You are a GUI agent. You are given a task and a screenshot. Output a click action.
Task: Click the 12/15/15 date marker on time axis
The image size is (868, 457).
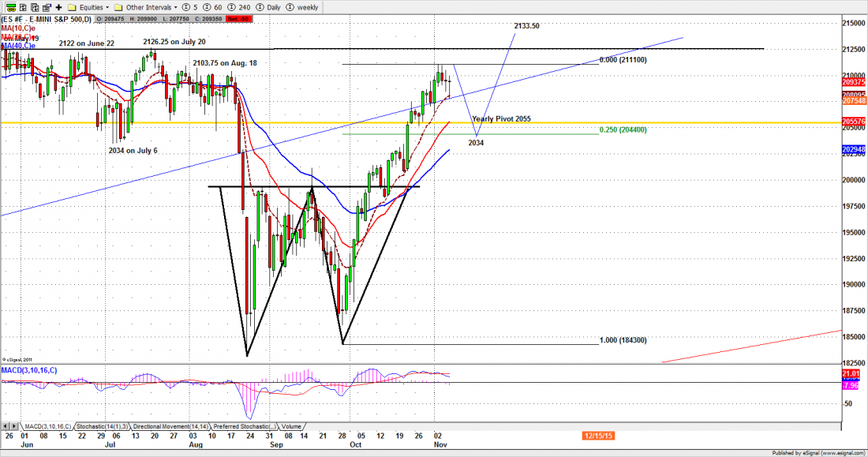tap(597, 435)
